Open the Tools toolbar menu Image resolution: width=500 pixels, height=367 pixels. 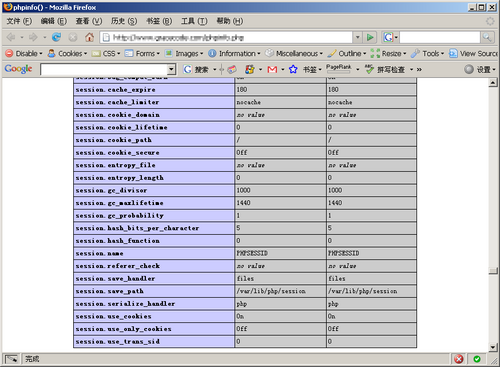pos(428,53)
